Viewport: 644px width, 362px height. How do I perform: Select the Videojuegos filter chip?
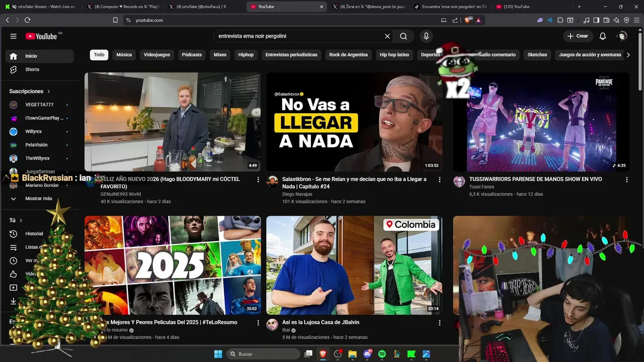coord(157,55)
